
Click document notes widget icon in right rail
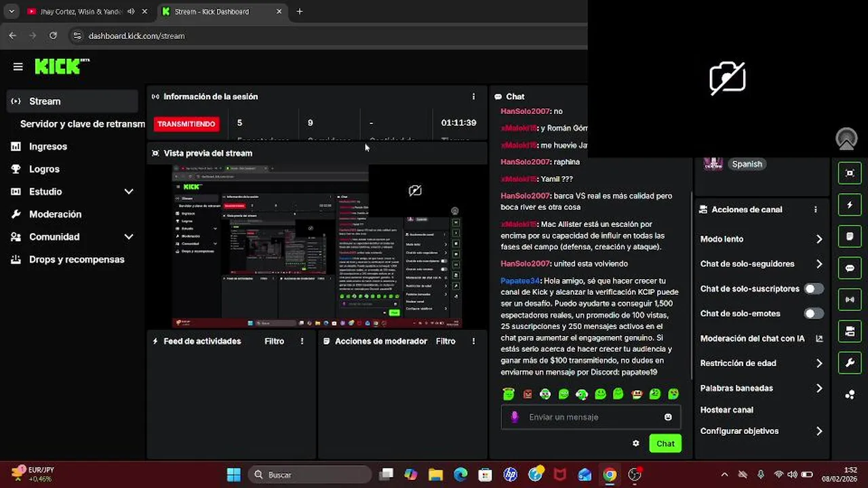(x=850, y=237)
